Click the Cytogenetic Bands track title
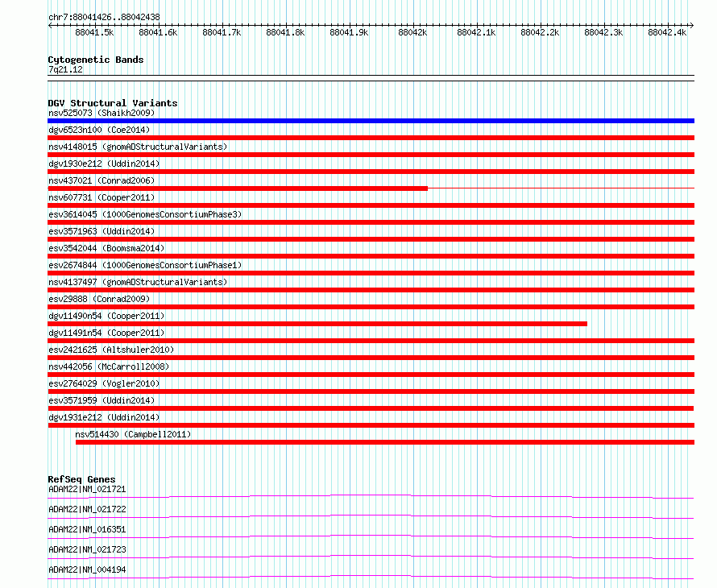Viewport: 717px width, 588px height. click(96, 60)
